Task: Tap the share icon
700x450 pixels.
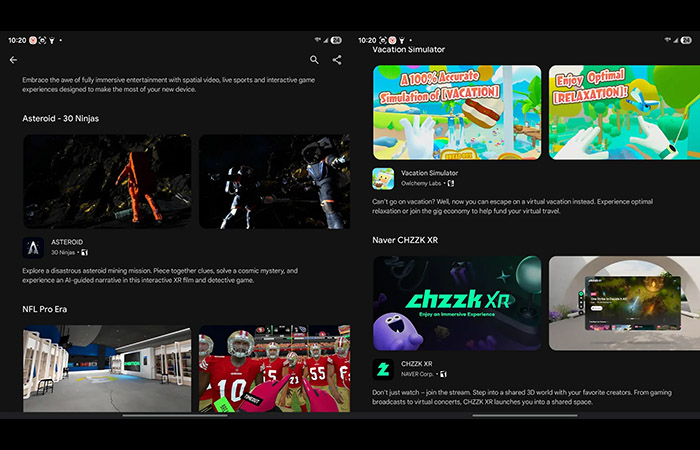Action: (x=337, y=60)
